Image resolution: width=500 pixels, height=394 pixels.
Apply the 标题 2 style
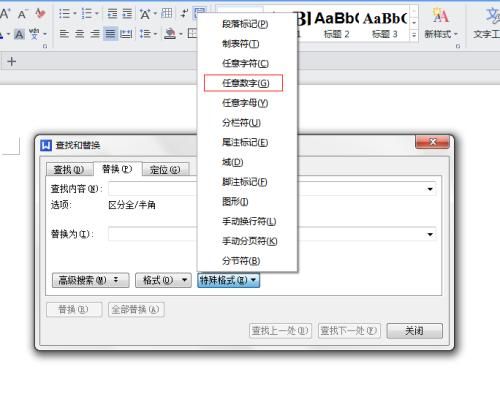(x=336, y=24)
